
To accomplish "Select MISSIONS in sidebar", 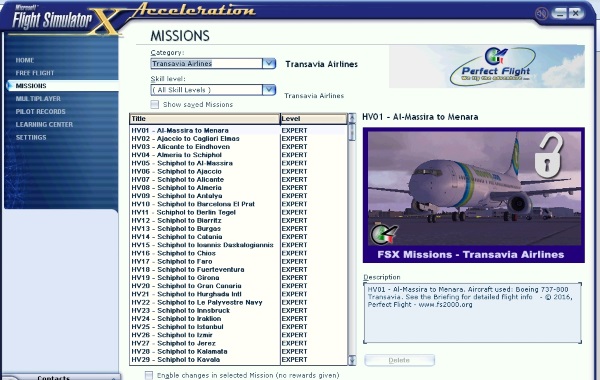I will pos(31,86).
